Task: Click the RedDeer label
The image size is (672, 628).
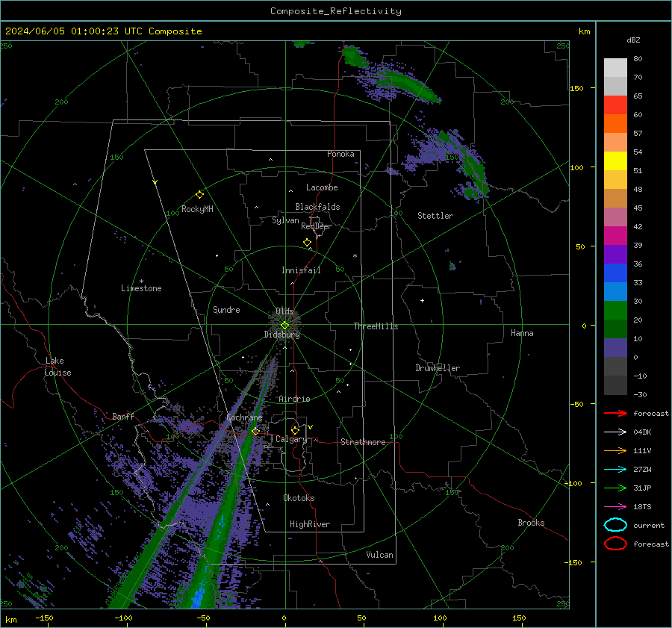Action: [317, 226]
